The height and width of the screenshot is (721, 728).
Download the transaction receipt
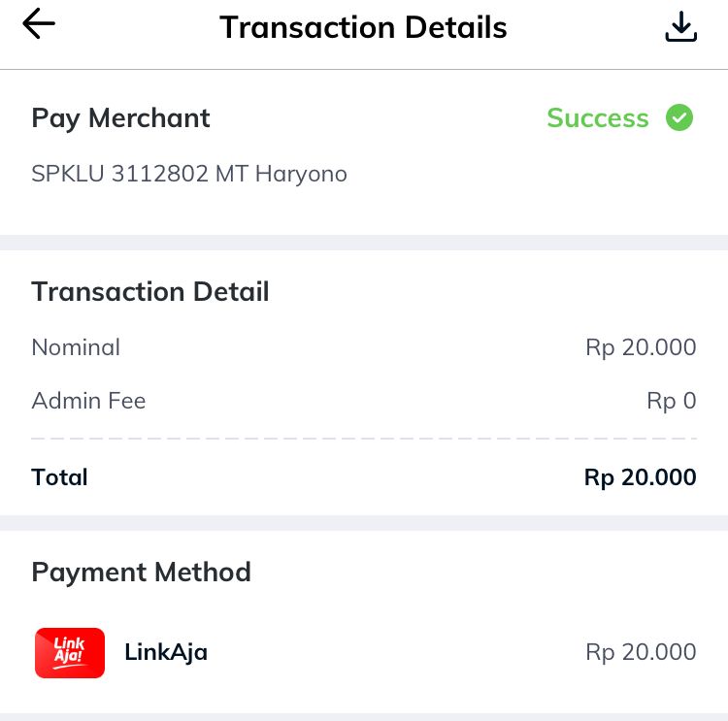click(x=680, y=27)
